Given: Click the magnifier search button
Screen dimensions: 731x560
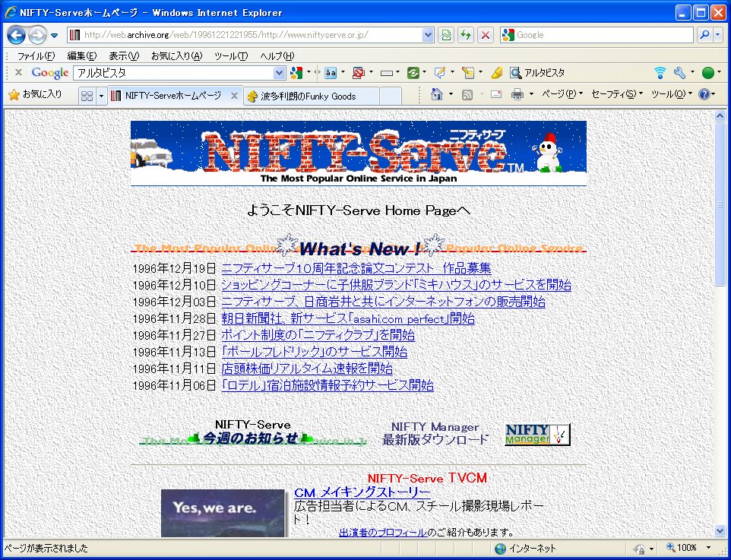Looking at the screenshot, I should pos(704,35).
